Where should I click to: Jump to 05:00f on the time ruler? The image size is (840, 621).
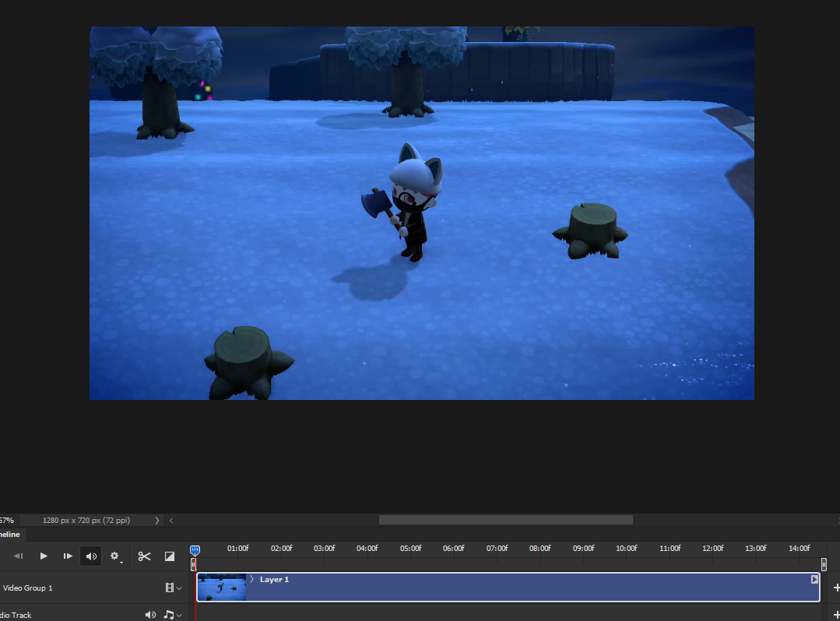(x=410, y=548)
